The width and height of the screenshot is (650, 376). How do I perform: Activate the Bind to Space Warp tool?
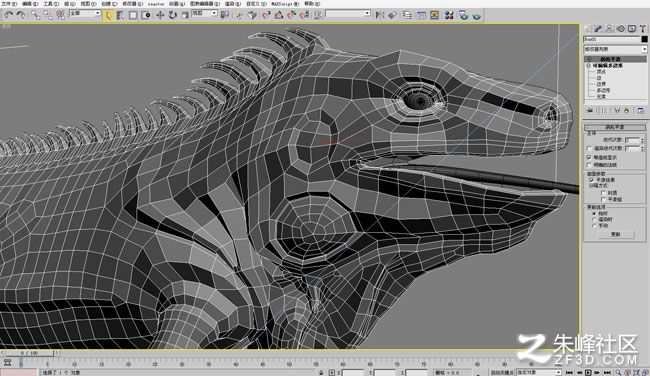click(x=61, y=15)
